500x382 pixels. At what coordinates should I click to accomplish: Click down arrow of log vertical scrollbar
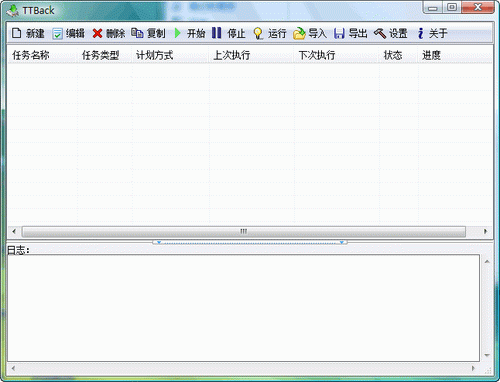(487, 355)
